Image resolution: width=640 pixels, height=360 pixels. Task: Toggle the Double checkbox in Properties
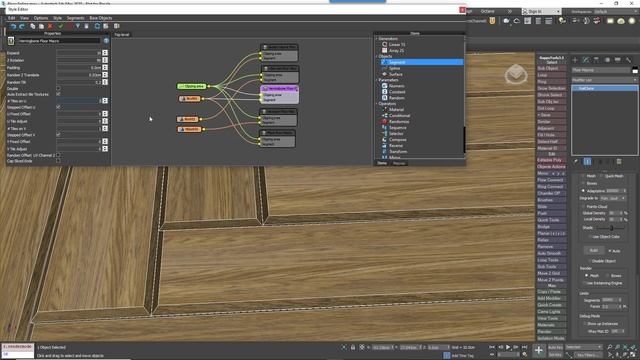pyautogui.click(x=58, y=88)
